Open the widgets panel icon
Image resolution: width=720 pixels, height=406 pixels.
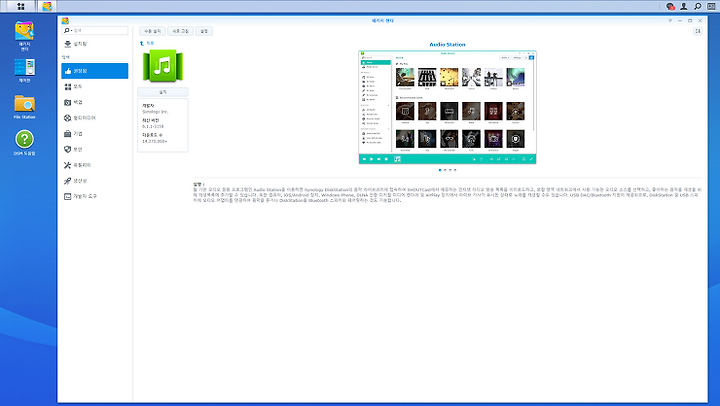click(711, 6)
